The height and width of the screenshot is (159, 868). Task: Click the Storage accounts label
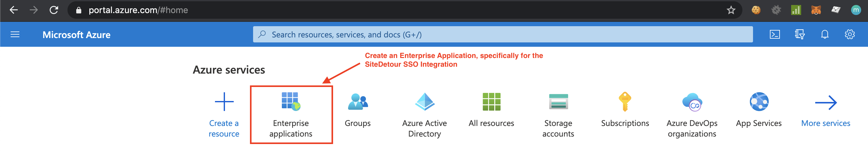point(558,128)
